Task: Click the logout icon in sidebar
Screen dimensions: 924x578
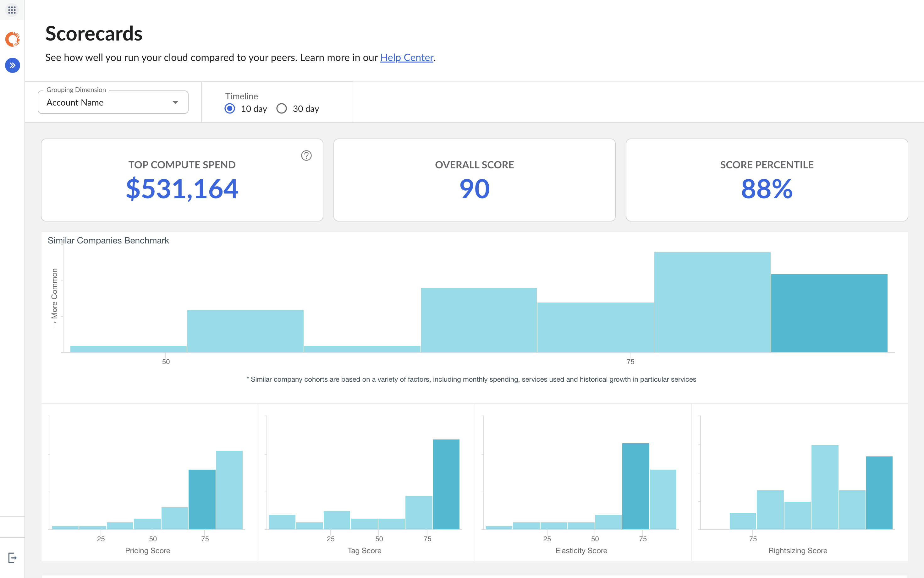Action: pyautogui.click(x=12, y=558)
